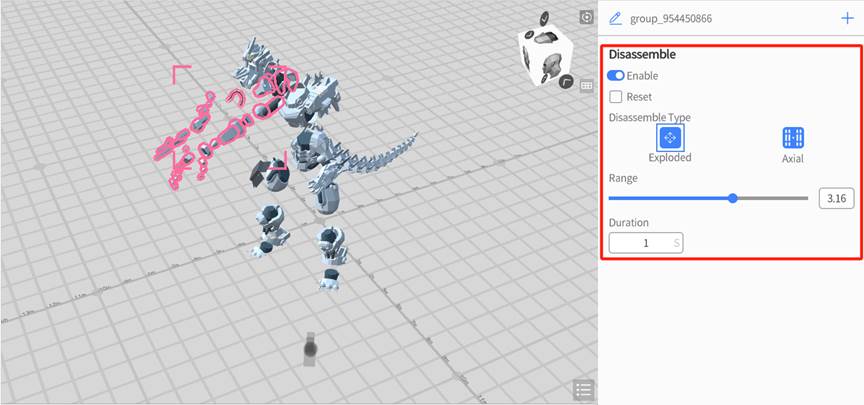This screenshot has height=405, width=864.
Task: Select the Exploded disassemble type icon
Action: (x=669, y=138)
